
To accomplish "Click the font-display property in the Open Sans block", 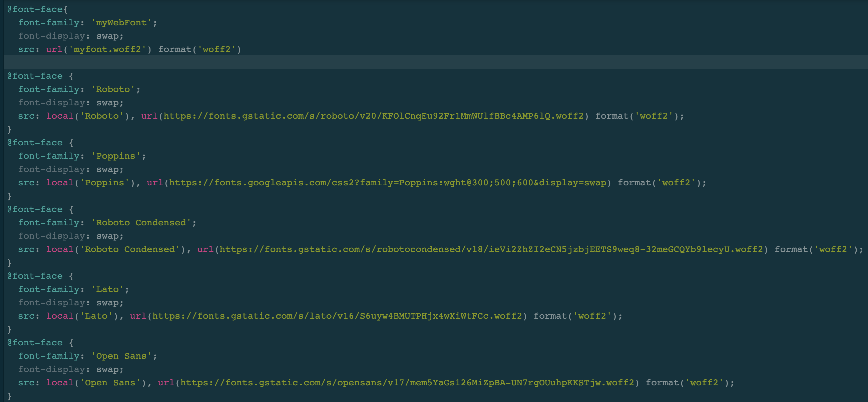I will pyautogui.click(x=51, y=369).
